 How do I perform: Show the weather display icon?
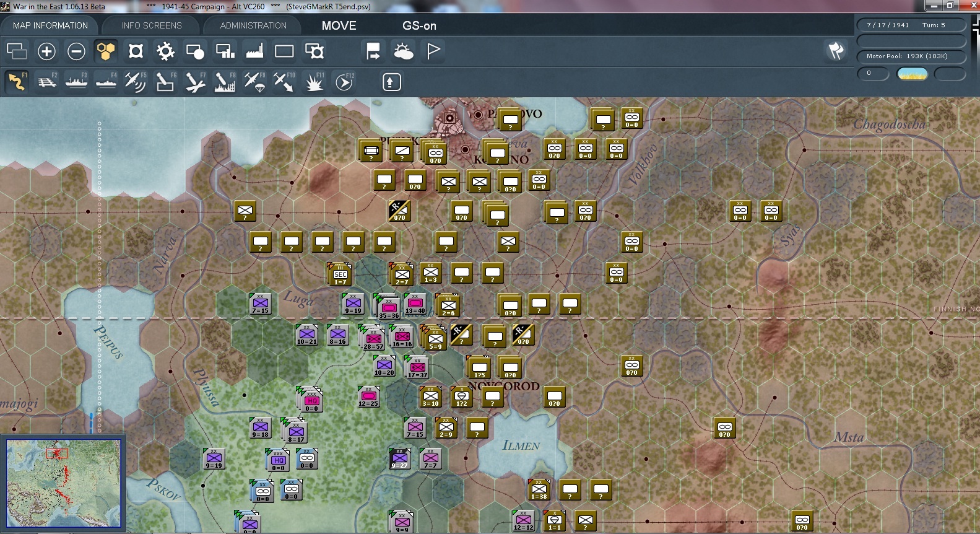point(403,51)
